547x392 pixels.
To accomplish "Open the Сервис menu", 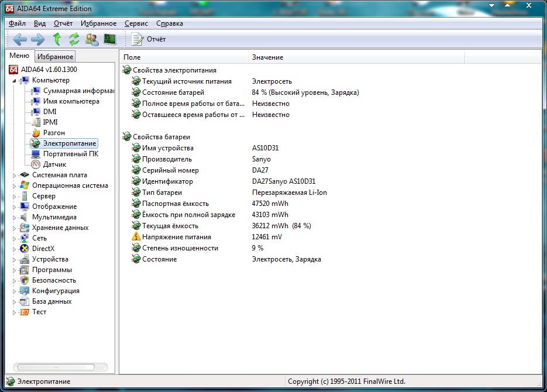I will [136, 23].
